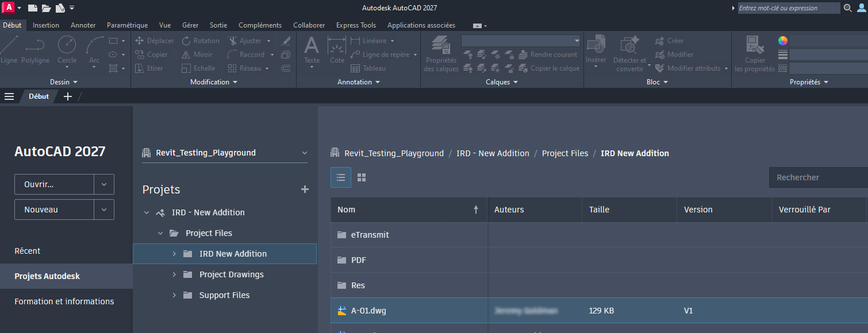Go to Récent in the sidebar

point(28,251)
